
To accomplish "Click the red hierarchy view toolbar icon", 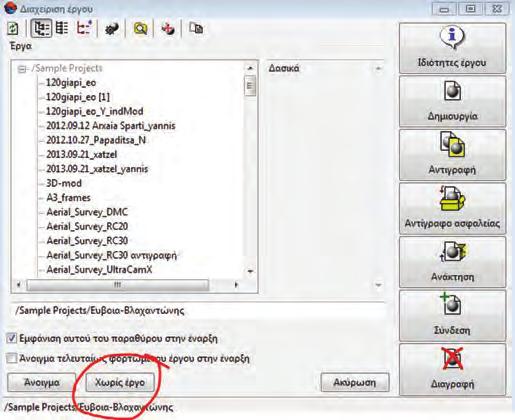I will (84, 28).
